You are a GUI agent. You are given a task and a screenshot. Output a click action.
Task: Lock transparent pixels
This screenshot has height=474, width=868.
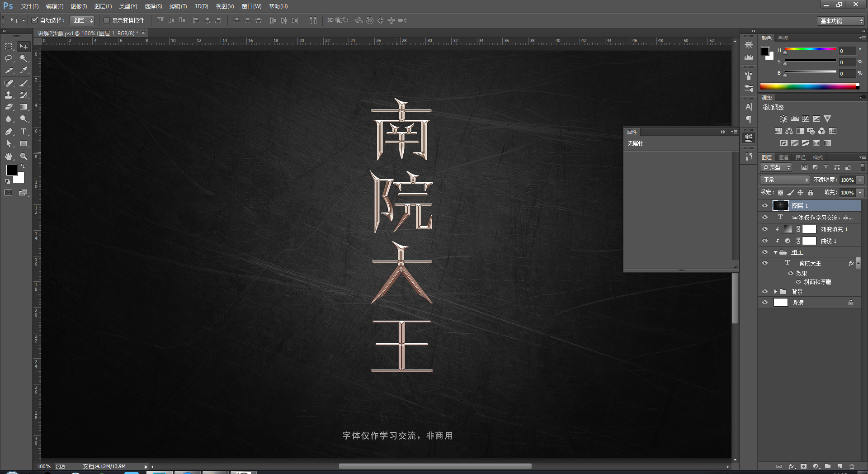780,193
